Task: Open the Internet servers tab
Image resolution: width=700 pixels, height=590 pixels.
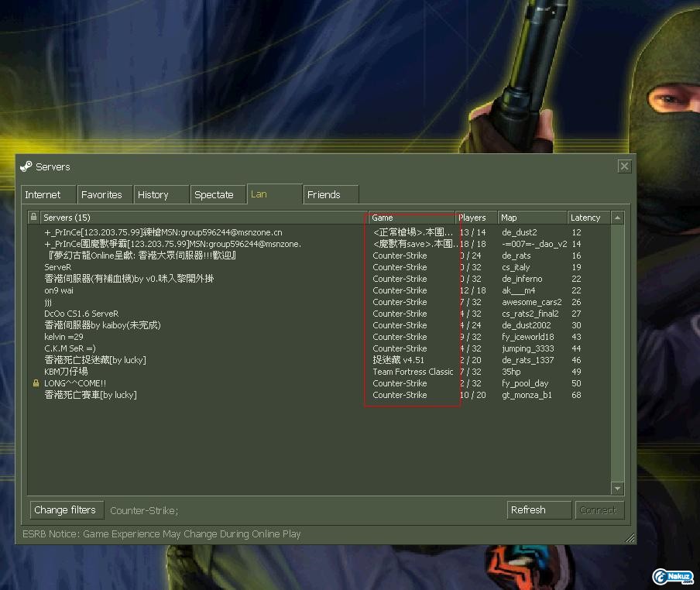Action: coord(48,194)
